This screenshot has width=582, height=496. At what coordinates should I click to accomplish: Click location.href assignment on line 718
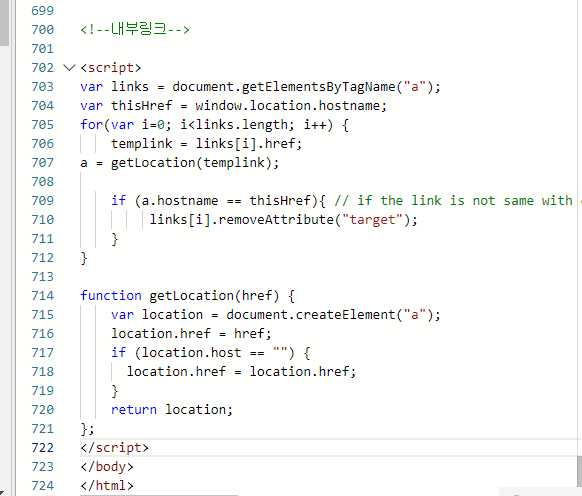click(x=241, y=372)
